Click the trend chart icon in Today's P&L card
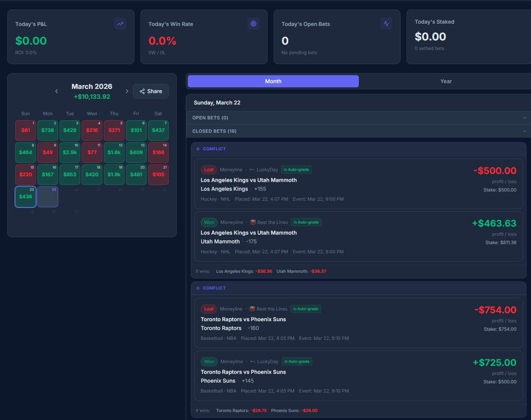Viewport: 531px width, 420px height. 120,24
